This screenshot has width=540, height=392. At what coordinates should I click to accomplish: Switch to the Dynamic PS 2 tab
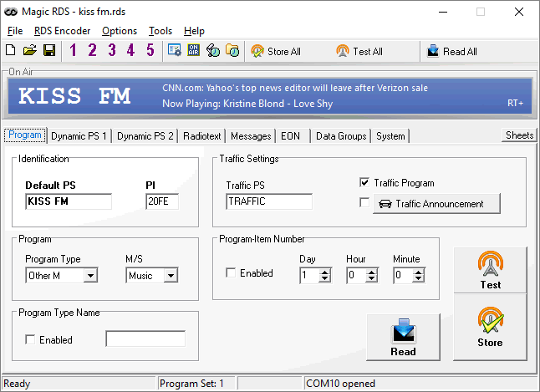(145, 136)
